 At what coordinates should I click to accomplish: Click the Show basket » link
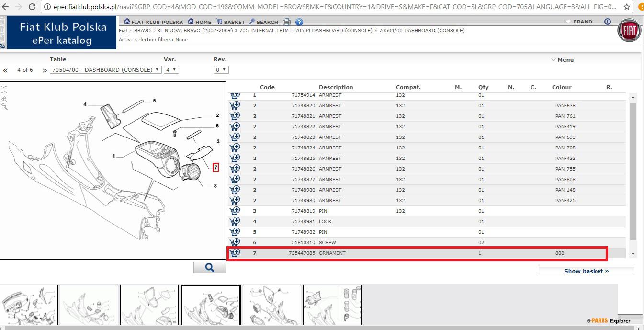[587, 271]
